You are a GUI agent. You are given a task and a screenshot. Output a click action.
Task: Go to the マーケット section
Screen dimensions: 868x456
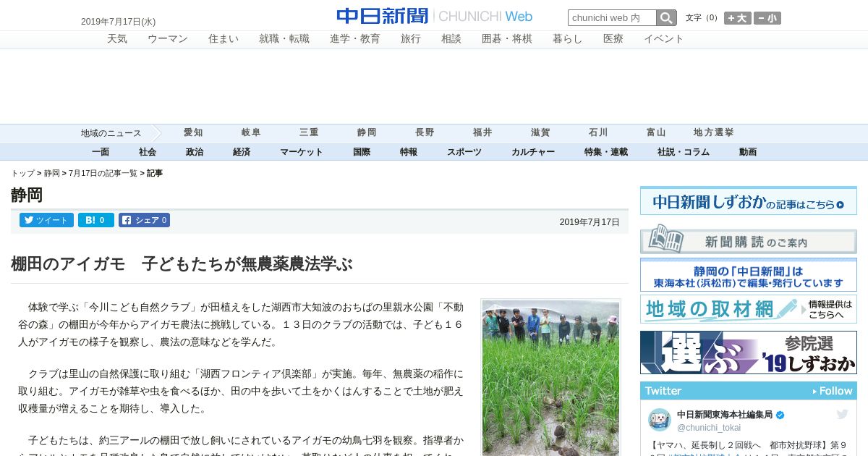point(302,152)
